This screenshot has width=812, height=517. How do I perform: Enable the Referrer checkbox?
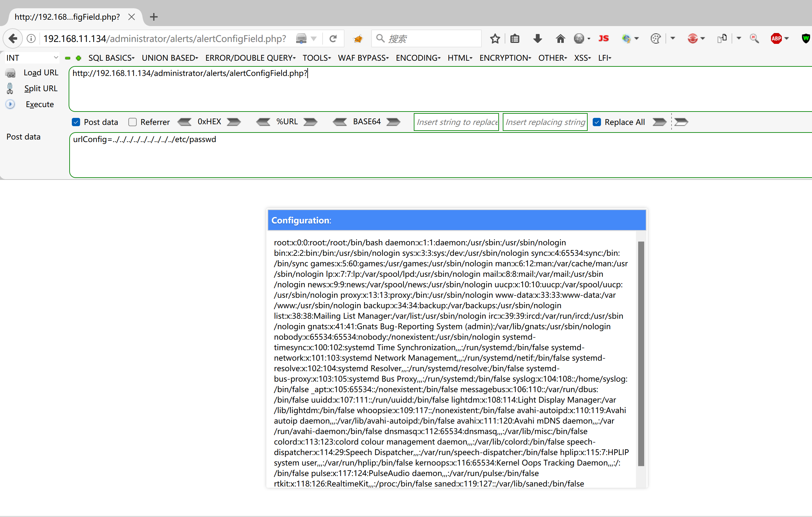click(x=133, y=122)
